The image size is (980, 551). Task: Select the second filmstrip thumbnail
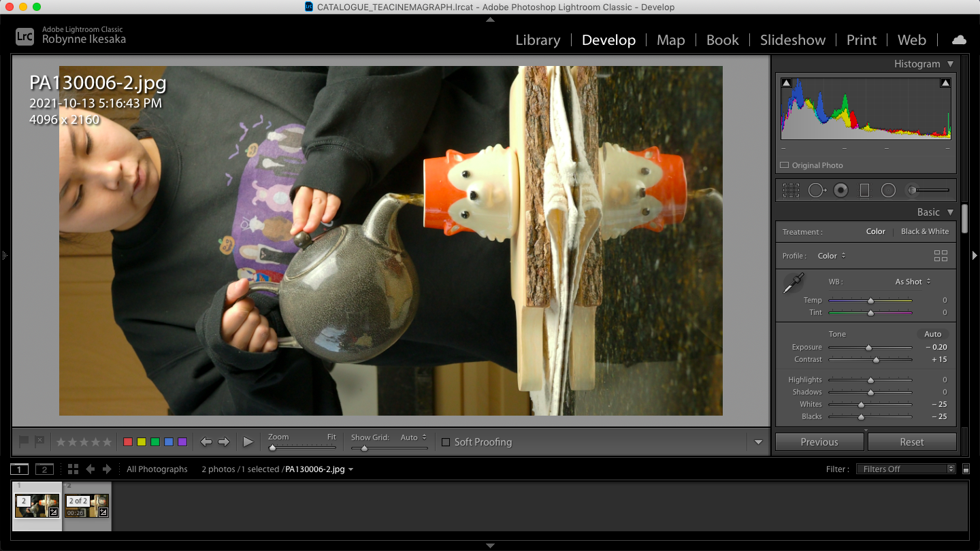(86, 506)
